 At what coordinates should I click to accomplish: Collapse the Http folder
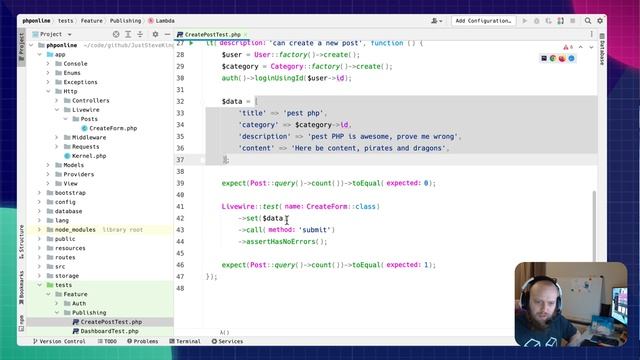(x=48, y=91)
